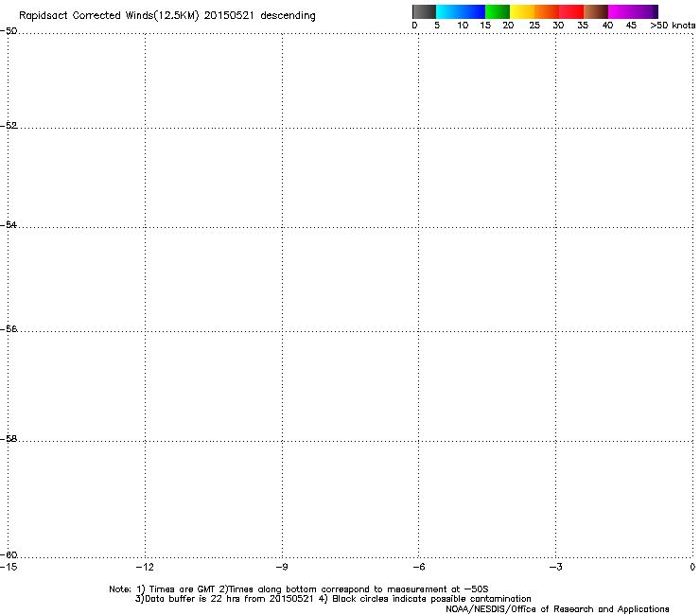Click the '>50 knots' legend label
Viewport: 700px width, 615px height.
click(x=673, y=26)
